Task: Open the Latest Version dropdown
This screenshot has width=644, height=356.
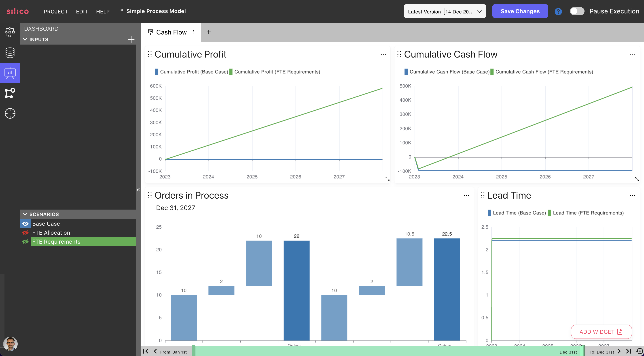Action: tap(445, 11)
